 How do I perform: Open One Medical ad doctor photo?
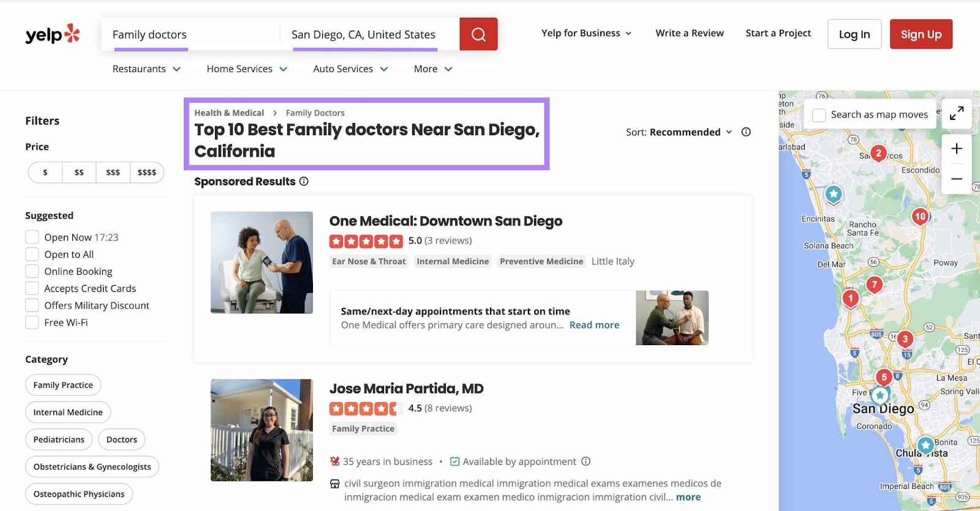(x=672, y=318)
